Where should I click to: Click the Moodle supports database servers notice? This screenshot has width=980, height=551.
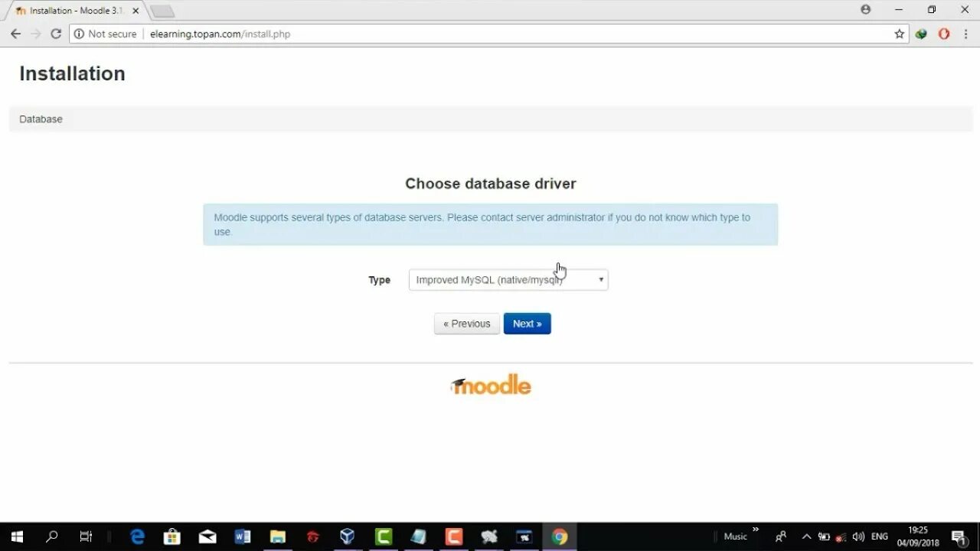[x=491, y=224]
